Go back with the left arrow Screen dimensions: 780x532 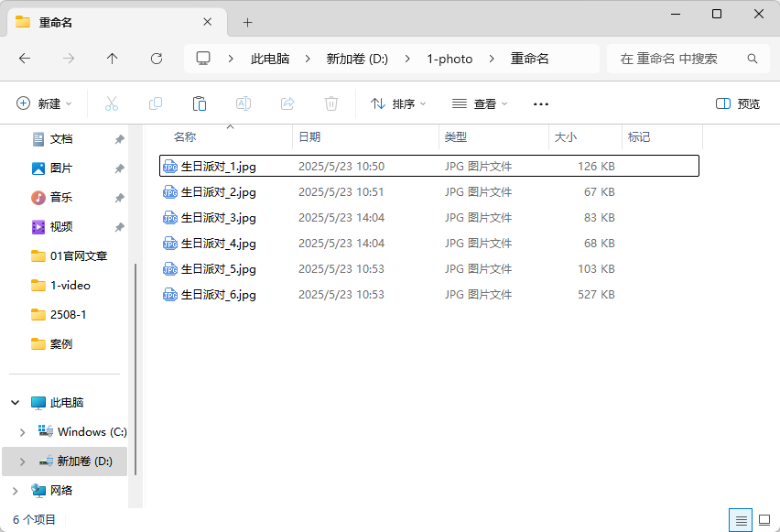pyautogui.click(x=25, y=59)
